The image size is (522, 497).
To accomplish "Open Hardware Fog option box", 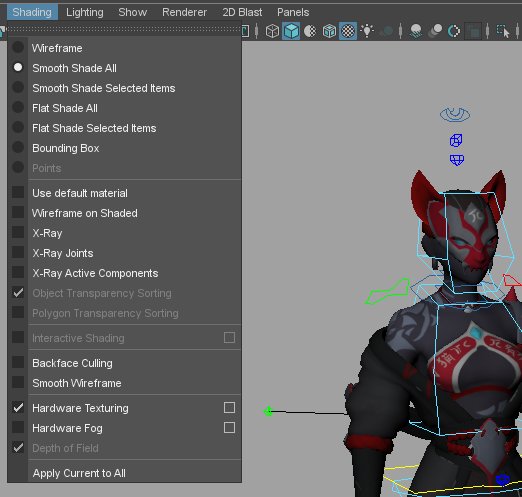I will [x=229, y=428].
